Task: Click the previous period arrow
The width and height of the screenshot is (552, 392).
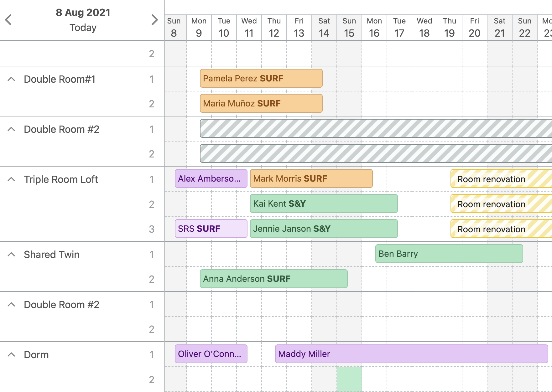Action: point(8,19)
